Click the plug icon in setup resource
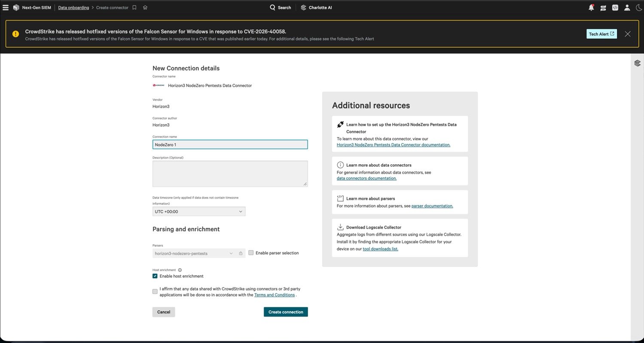 [340, 125]
